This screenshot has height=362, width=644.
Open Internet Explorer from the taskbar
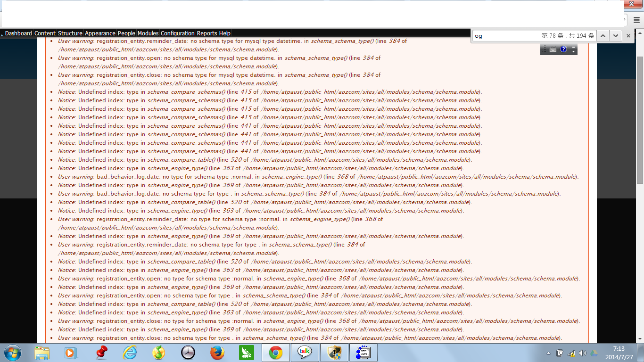(x=130, y=352)
